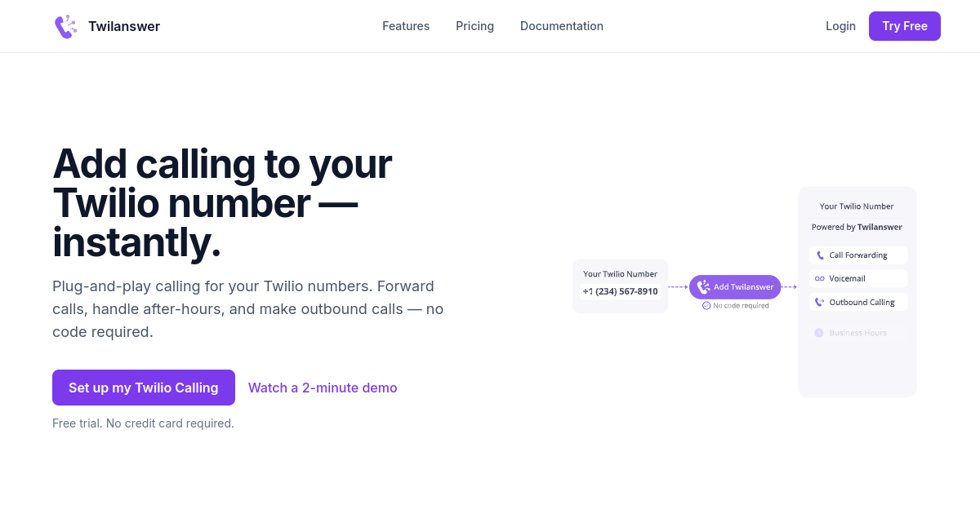Open the Documentation nav link
Viewport: 980px width, 514px height.
click(562, 26)
